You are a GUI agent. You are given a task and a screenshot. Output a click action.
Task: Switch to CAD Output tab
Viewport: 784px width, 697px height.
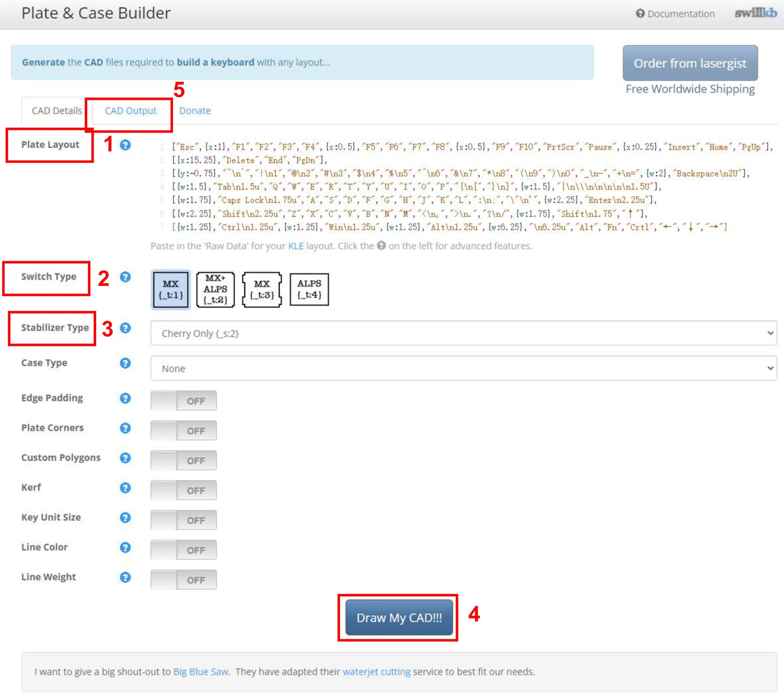click(130, 111)
